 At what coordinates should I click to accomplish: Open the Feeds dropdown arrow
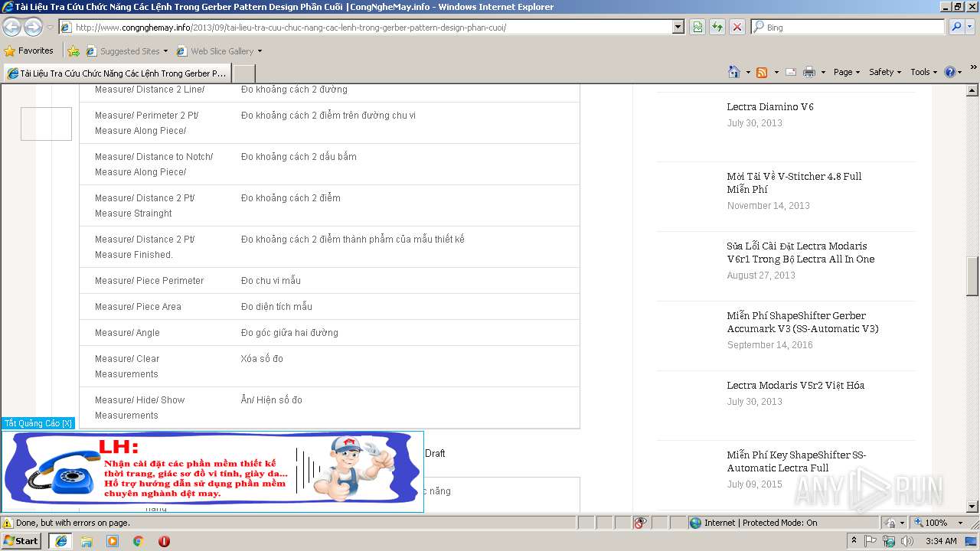click(x=776, y=72)
